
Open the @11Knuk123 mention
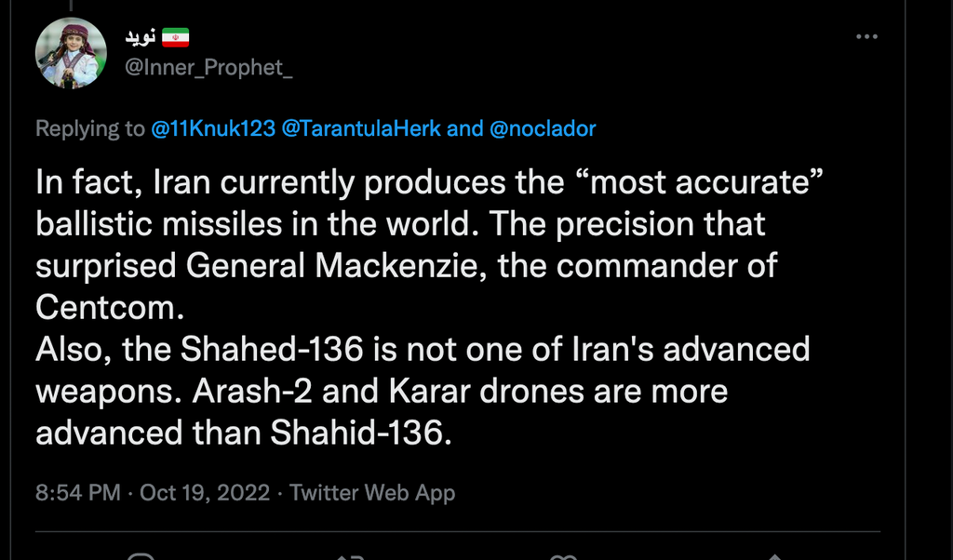(x=213, y=128)
